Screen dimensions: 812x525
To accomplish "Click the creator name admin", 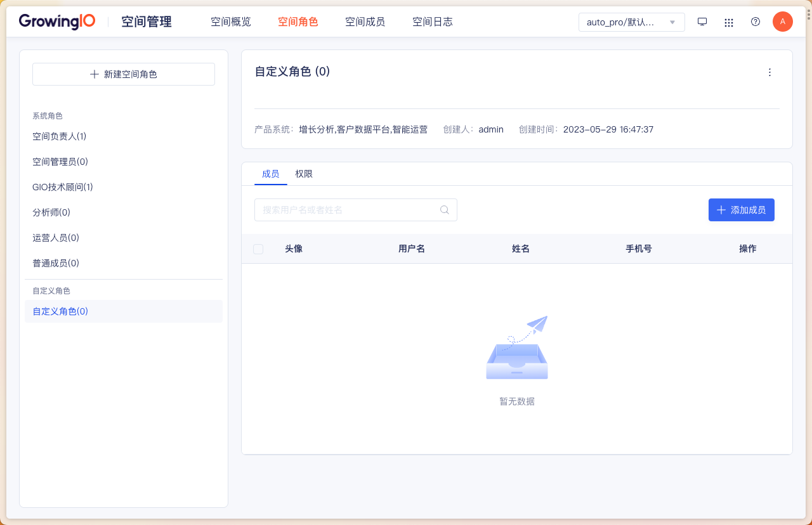I will 491,129.
